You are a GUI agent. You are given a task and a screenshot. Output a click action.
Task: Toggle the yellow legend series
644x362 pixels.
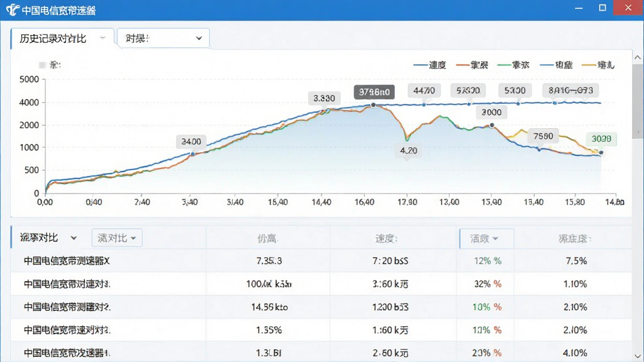click(x=599, y=65)
